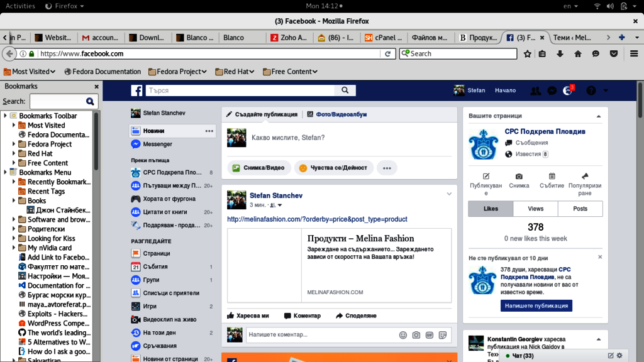This screenshot has width=644, height=362.
Task: Click the Facebook search magnifier button
Action: point(345,90)
